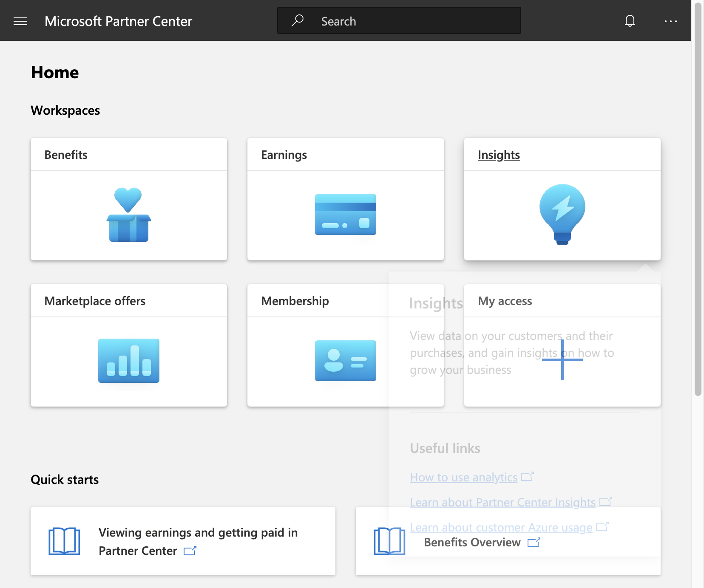The height and width of the screenshot is (588, 704).
Task: Click external icon next to Partner Center Insights link
Action: click(x=606, y=502)
